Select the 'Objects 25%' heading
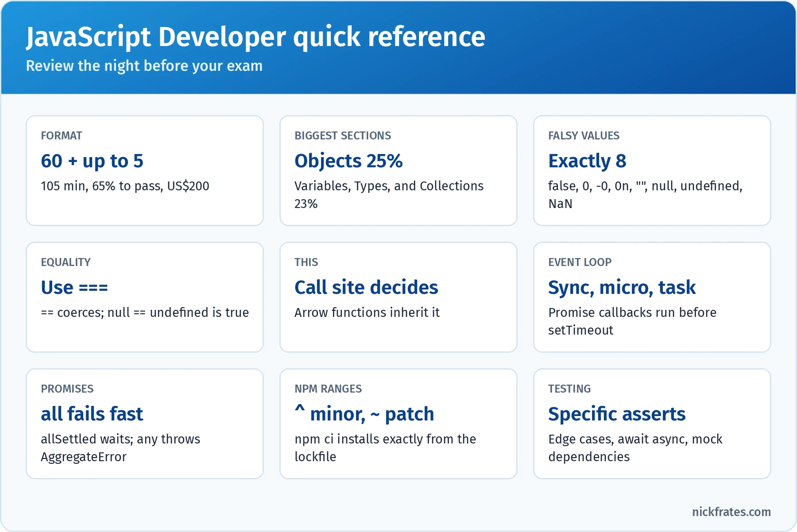 click(x=348, y=161)
